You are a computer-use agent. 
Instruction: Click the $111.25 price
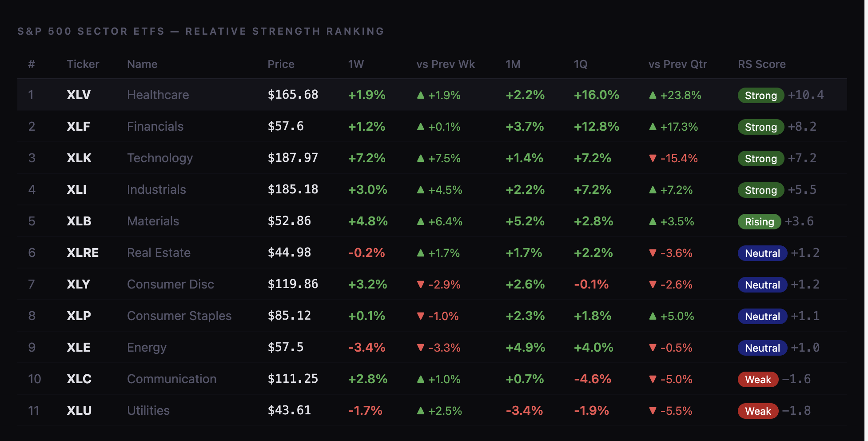point(293,379)
